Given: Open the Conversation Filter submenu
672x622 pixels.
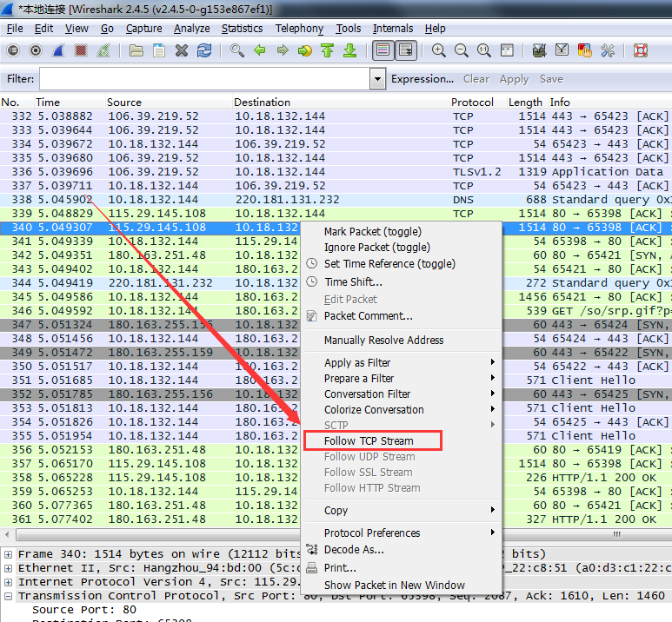Looking at the screenshot, I should coord(403,394).
